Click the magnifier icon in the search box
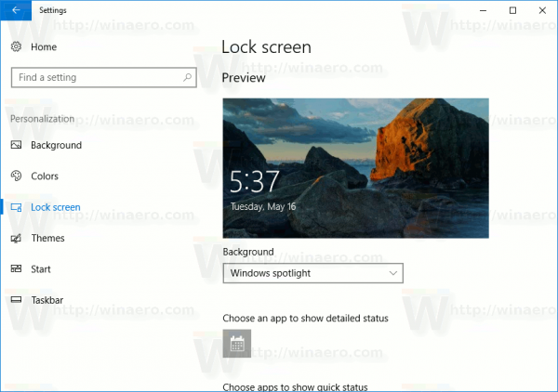 pos(187,77)
